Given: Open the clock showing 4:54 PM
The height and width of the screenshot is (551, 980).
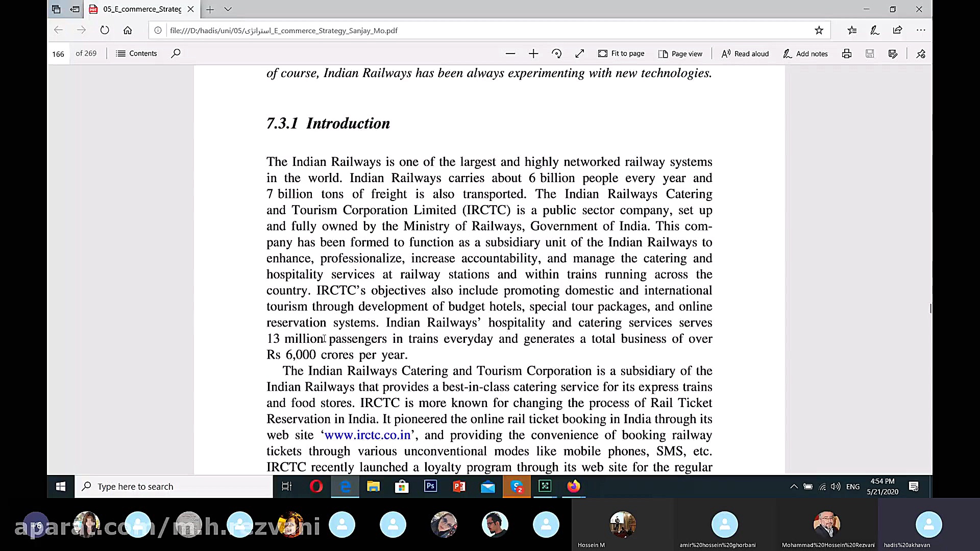Looking at the screenshot, I should (883, 487).
